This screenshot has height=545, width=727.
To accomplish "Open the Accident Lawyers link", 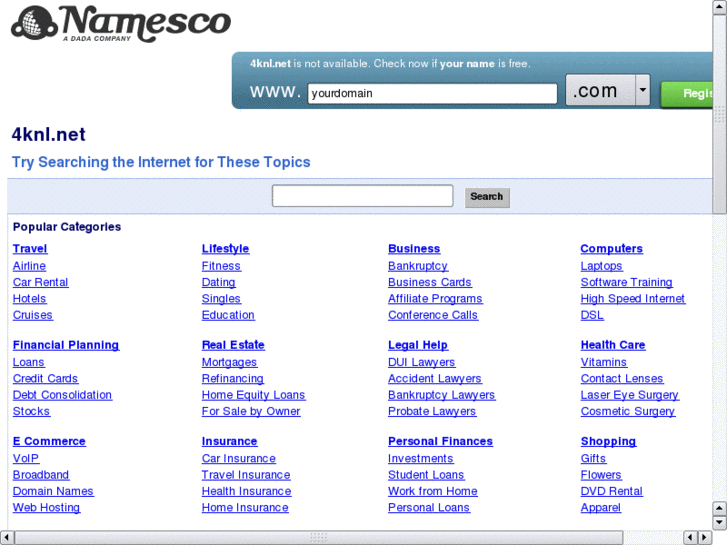I will pyautogui.click(x=435, y=378).
